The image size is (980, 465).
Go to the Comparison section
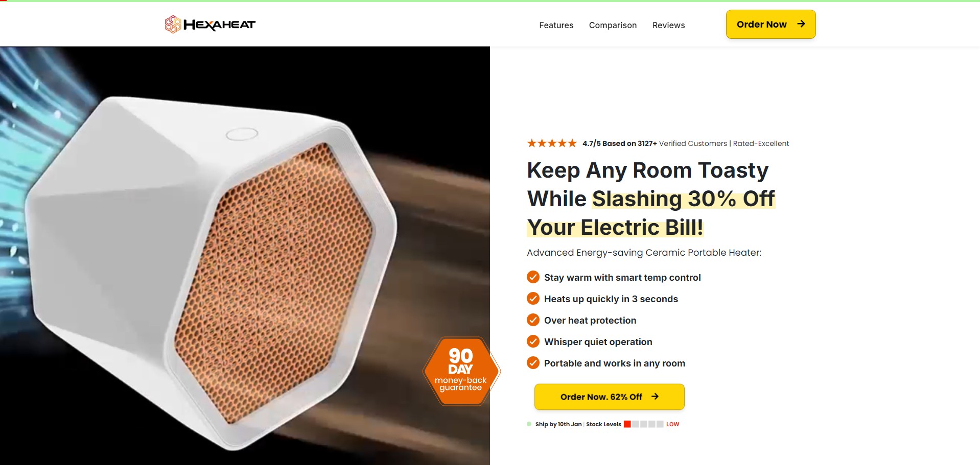pos(613,25)
